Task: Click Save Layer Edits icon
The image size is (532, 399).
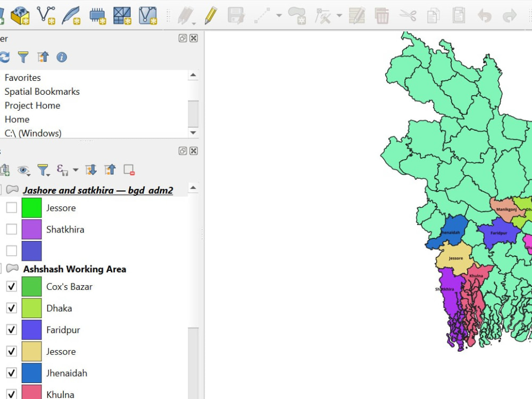Action: click(236, 15)
